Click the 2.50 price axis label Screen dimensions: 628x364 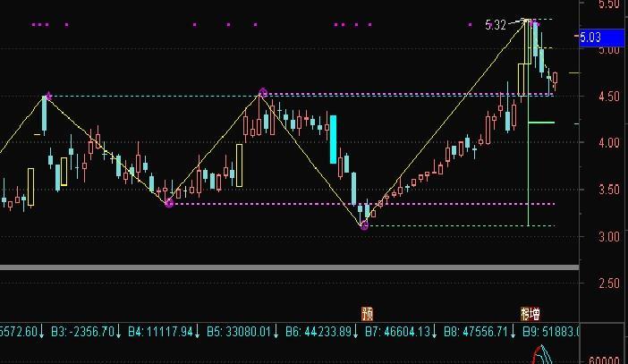tap(609, 284)
